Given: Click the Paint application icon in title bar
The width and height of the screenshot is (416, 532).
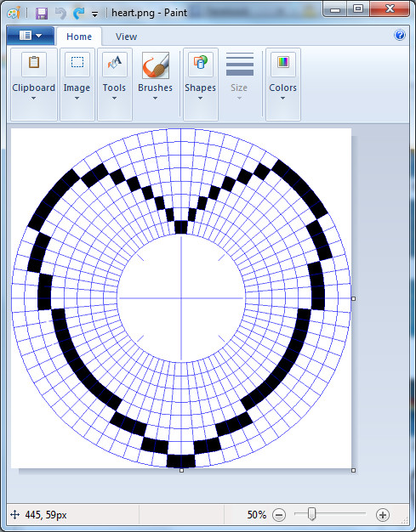Looking at the screenshot, I should tap(14, 14).
